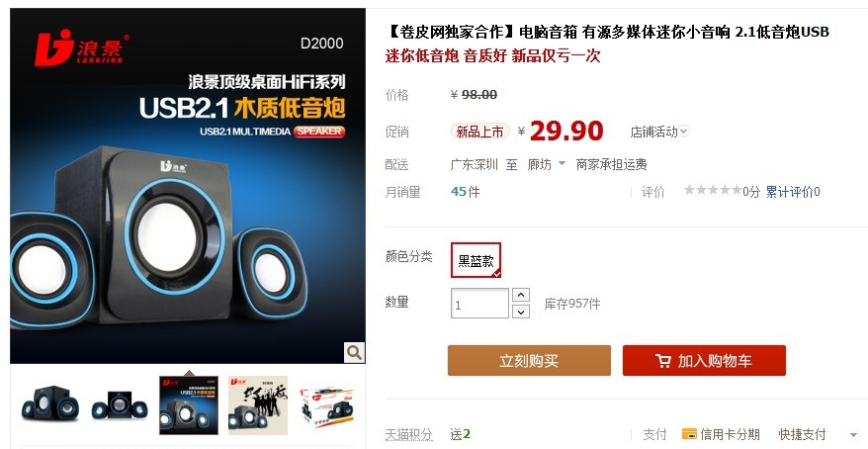Click the star rating icons
This screenshot has width=868, height=449.
[713, 191]
